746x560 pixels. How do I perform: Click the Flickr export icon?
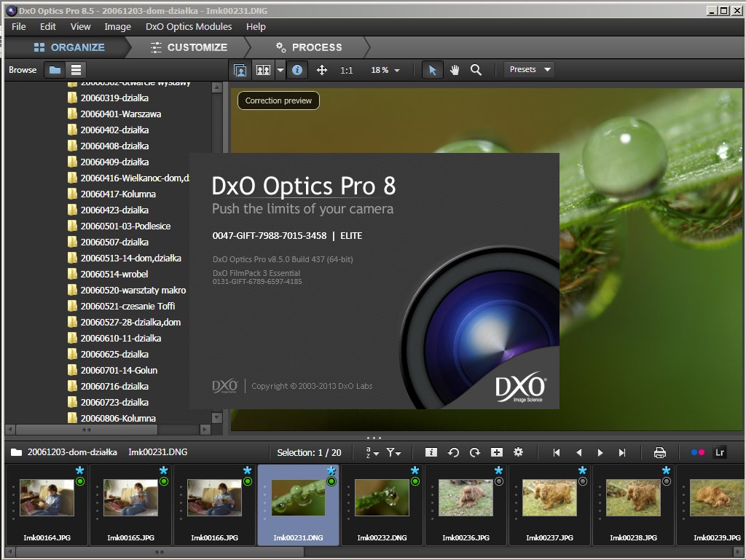698,452
